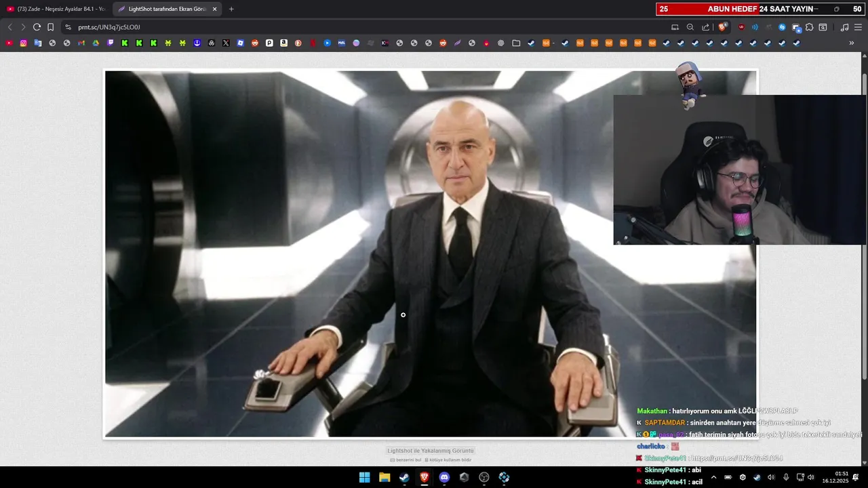Screen dimensions: 868x488
Task: Open the DuckDuckGo bookmark
Action: (298, 43)
